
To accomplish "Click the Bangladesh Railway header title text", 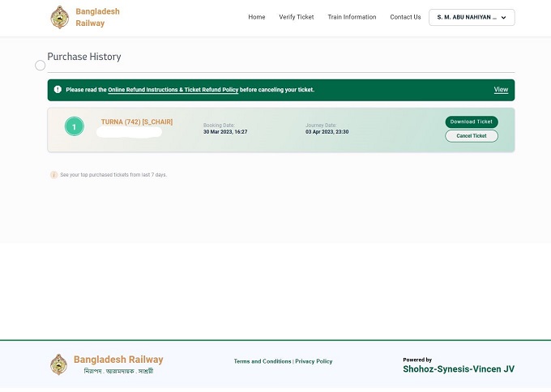I will 97,17.
